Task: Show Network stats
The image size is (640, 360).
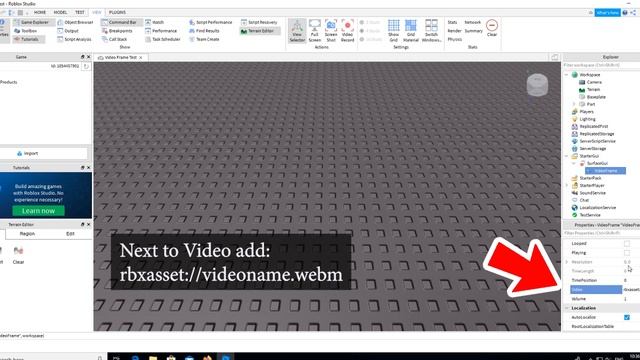Action: 473,22
